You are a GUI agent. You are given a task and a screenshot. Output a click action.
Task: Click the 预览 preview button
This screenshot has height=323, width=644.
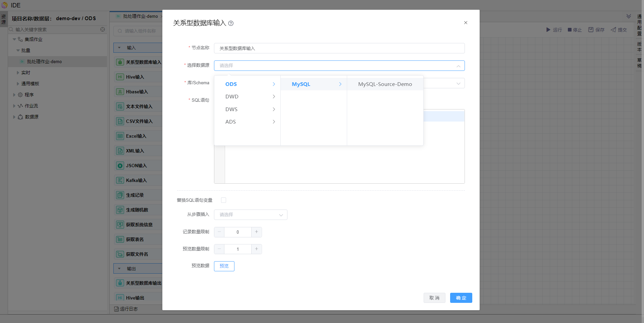[x=224, y=266]
